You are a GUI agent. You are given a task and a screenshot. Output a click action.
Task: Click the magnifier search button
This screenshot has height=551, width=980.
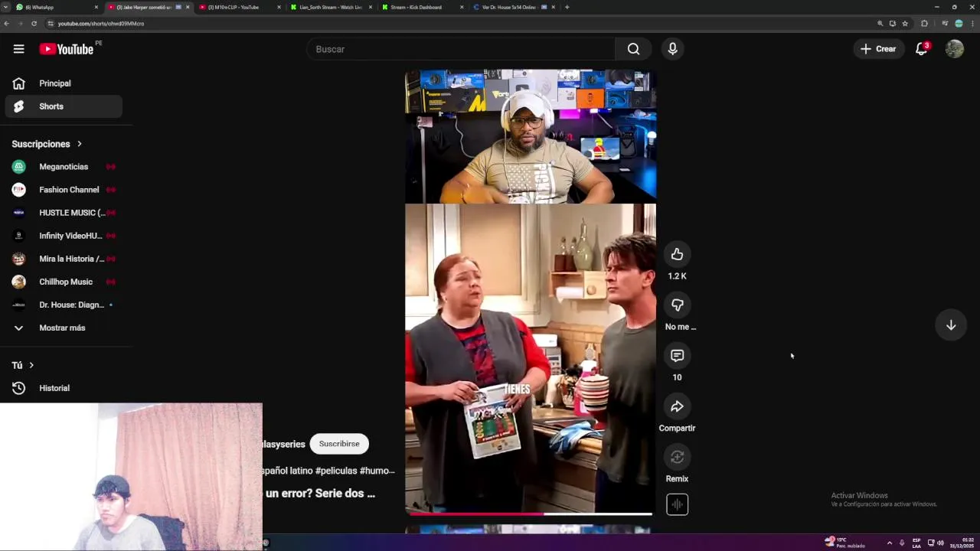click(633, 49)
